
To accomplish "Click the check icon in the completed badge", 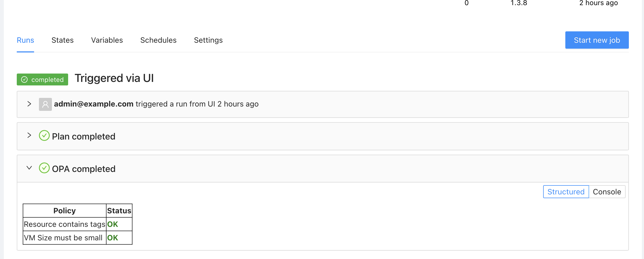I will coord(25,79).
